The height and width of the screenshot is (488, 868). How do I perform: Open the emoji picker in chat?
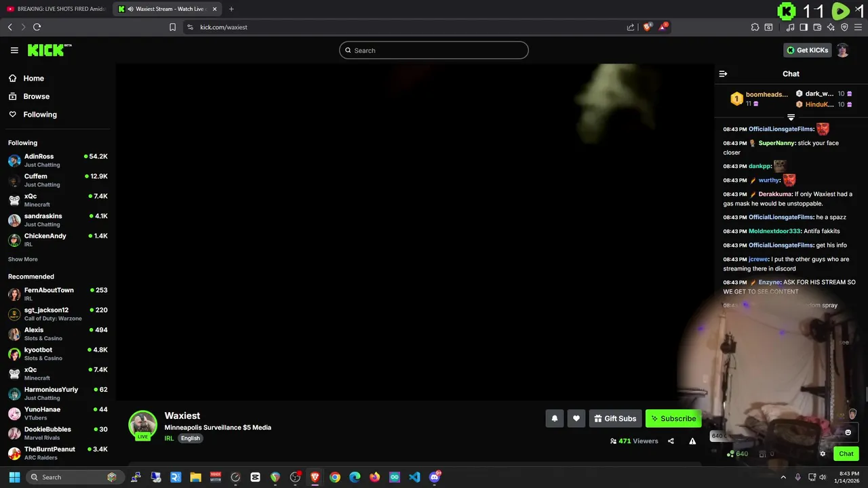pos(848,432)
